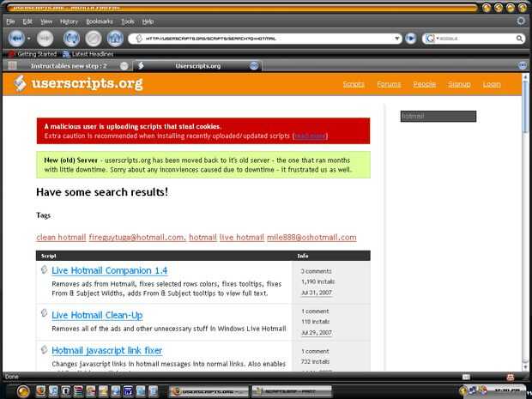Click the fireguytuga@hotmail.com tag

tap(137, 237)
